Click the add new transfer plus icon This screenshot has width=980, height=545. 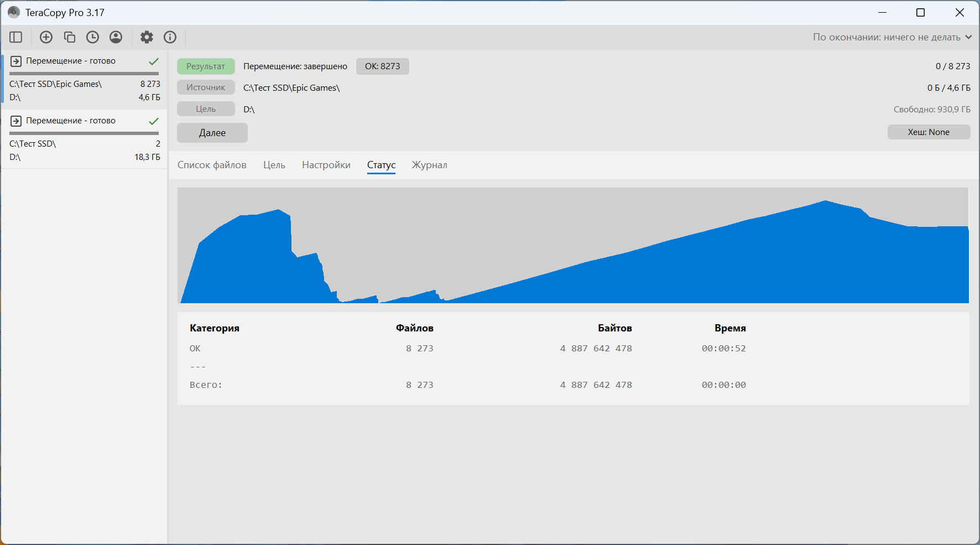click(x=46, y=37)
